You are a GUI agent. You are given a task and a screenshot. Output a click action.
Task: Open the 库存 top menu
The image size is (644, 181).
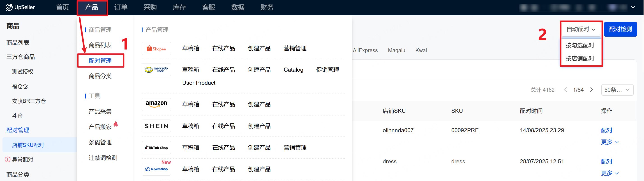click(x=179, y=7)
